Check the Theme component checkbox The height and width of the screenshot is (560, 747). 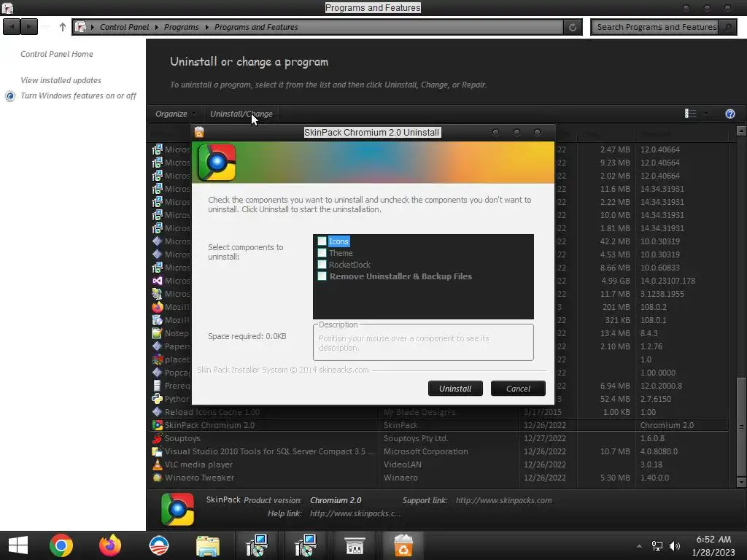point(322,253)
